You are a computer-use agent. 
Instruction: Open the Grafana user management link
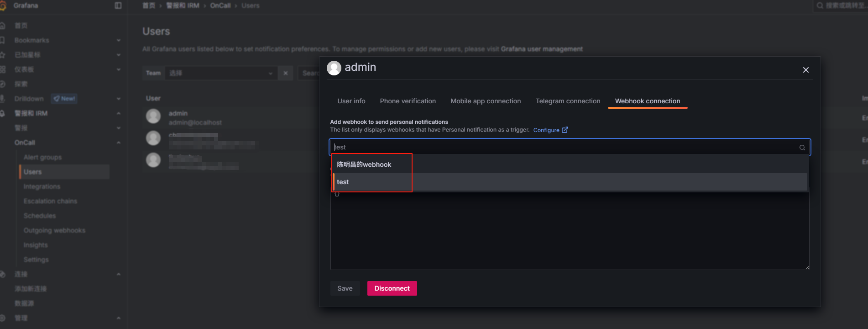542,49
